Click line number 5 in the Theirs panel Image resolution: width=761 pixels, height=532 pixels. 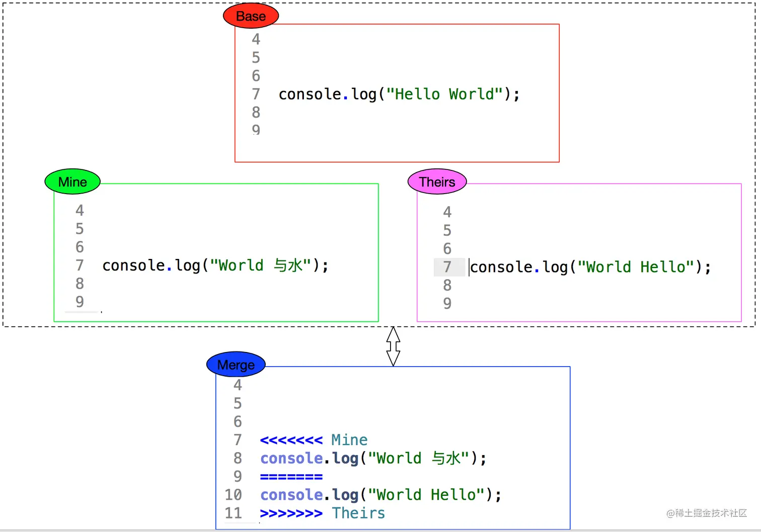(x=447, y=230)
